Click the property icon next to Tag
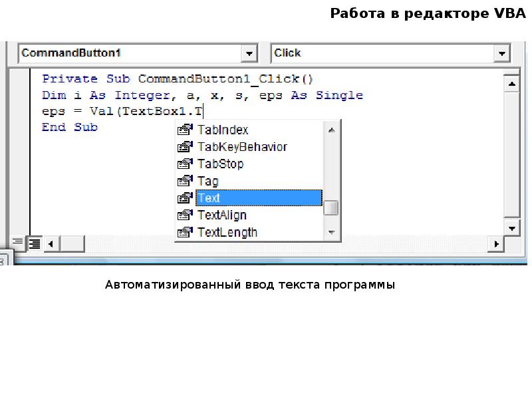The image size is (532, 399). coord(184,181)
